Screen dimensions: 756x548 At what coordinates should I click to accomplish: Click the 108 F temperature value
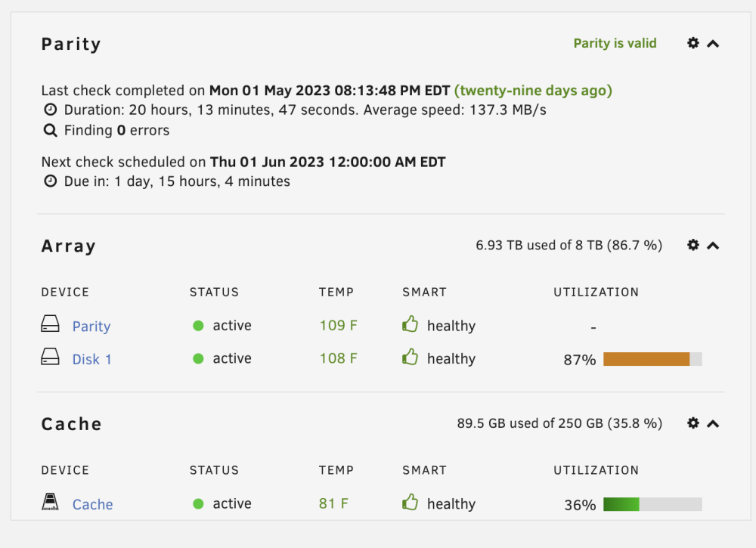pyautogui.click(x=339, y=358)
